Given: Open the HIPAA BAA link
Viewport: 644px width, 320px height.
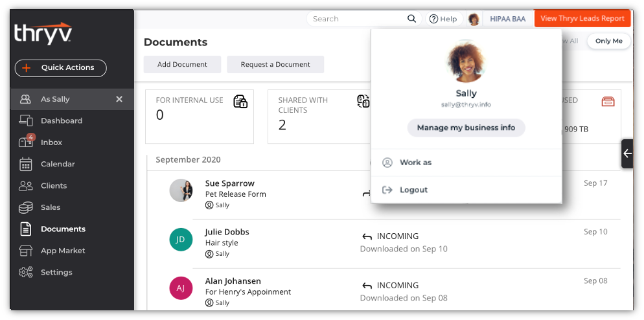Looking at the screenshot, I should coord(508,19).
